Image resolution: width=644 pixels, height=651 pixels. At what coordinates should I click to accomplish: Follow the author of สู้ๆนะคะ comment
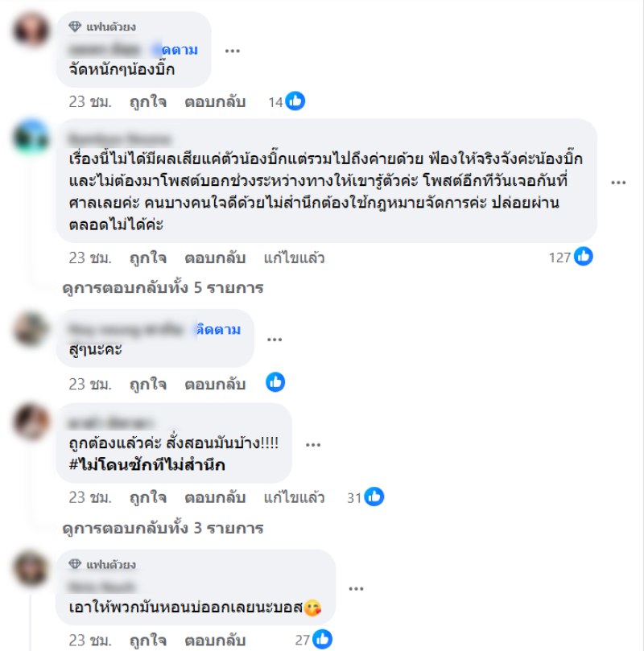218,329
